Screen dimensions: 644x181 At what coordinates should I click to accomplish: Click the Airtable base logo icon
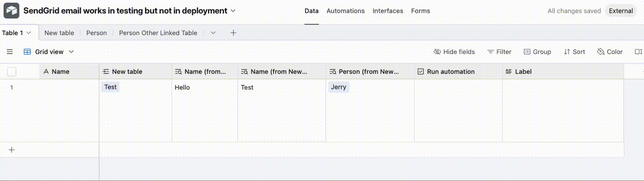click(11, 10)
